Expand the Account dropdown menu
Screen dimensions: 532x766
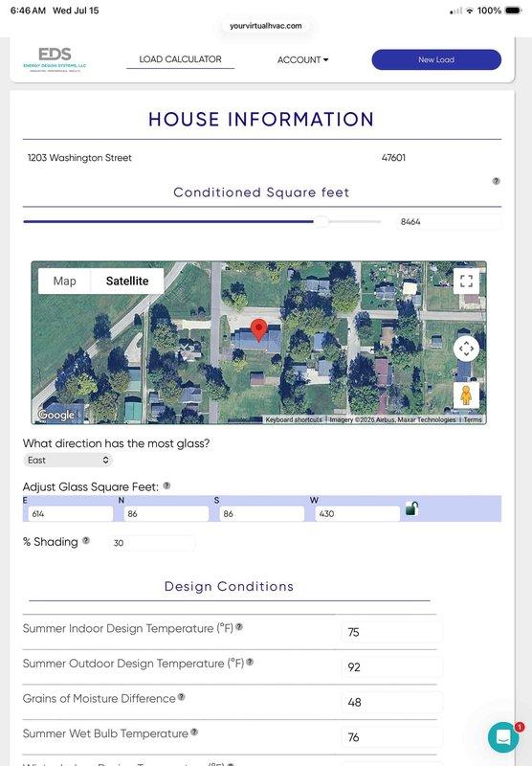click(302, 59)
